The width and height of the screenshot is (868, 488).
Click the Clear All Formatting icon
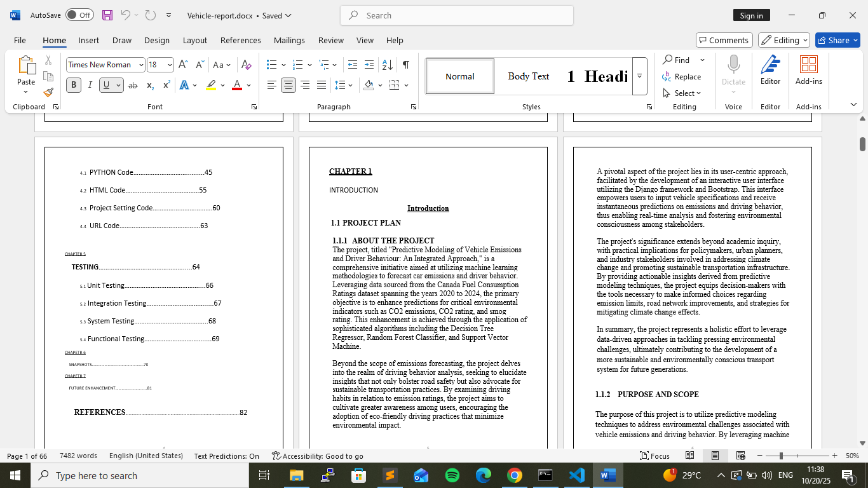(x=247, y=65)
